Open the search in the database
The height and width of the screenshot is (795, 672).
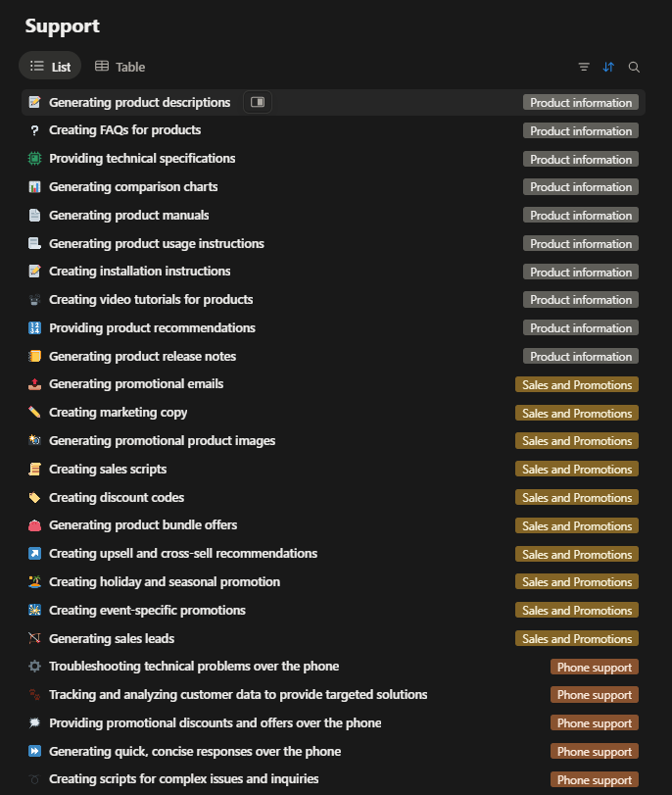[634, 67]
